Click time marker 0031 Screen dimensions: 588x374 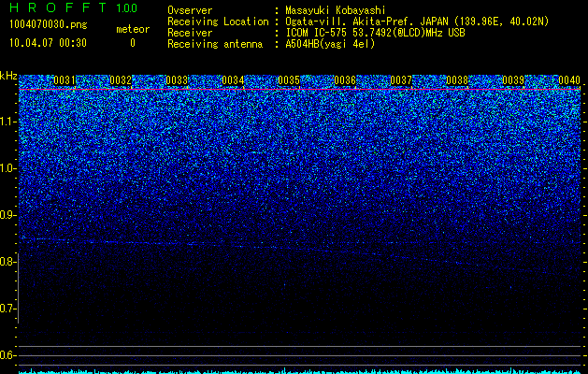[65, 80]
